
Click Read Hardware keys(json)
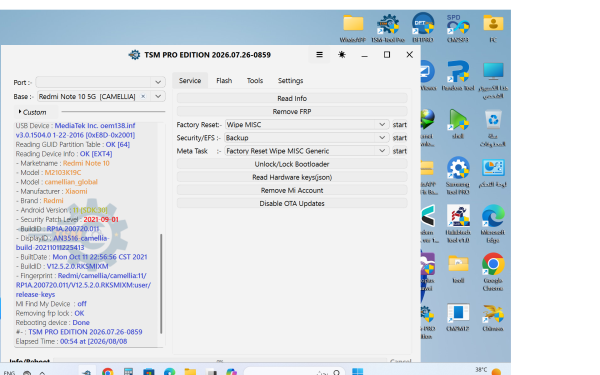[x=292, y=177]
